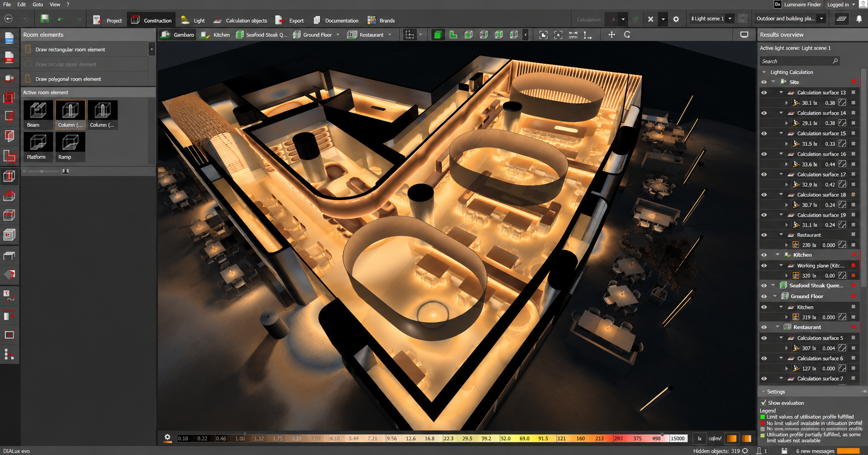Screen dimensions: 868x455
Task: Click the back navigation arrow
Action: point(9,19)
